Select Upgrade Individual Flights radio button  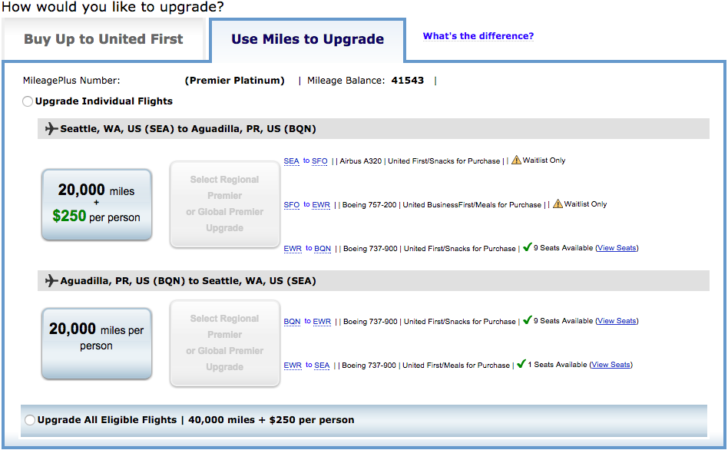[x=27, y=101]
